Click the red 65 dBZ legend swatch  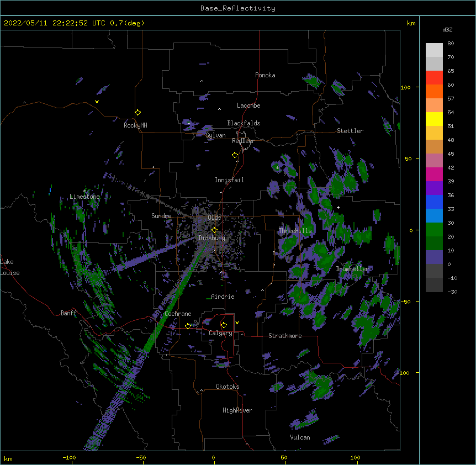point(434,78)
